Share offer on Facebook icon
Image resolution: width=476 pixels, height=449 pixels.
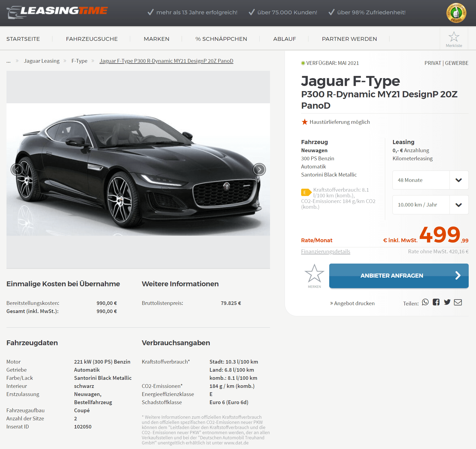(436, 302)
